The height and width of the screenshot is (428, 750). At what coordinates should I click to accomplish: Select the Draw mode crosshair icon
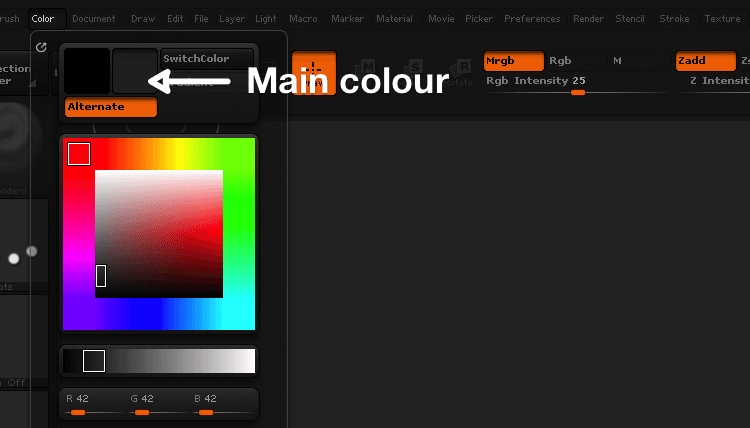coord(314,74)
